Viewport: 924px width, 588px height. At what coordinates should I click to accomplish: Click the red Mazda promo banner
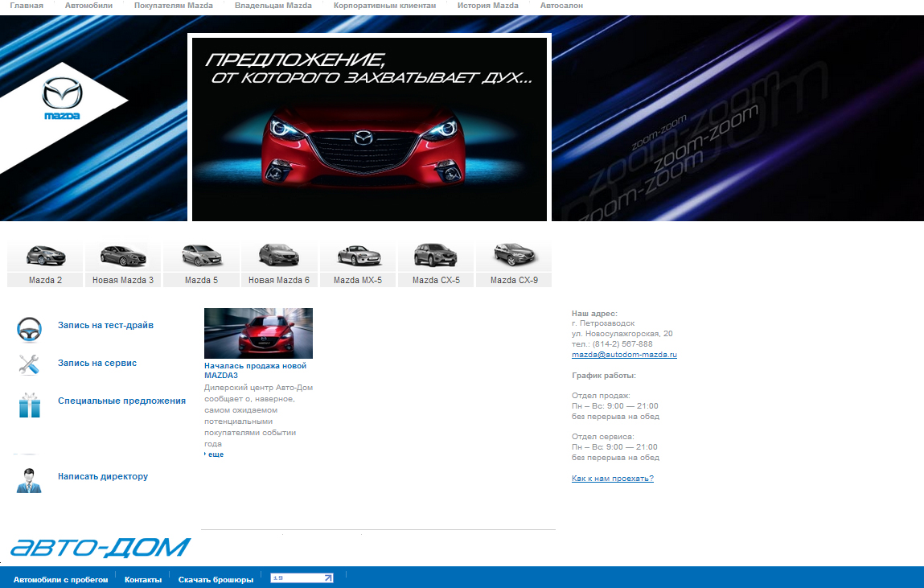[x=369, y=129]
